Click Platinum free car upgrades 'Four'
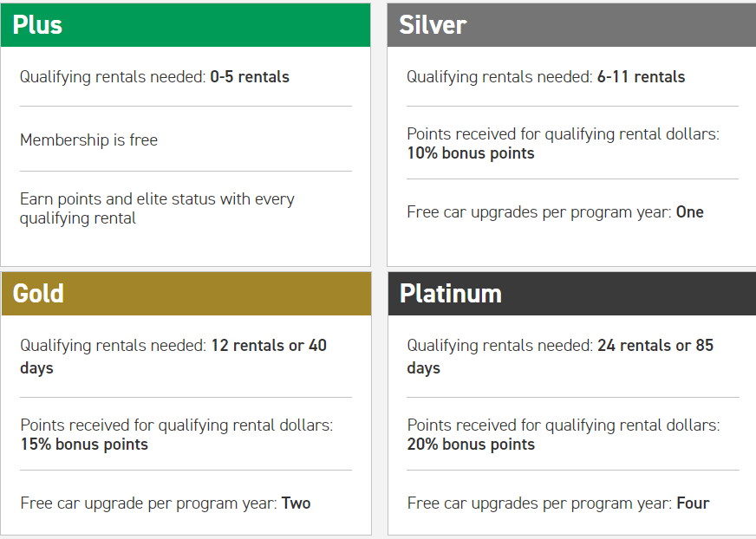Viewport: 756px width, 539px height. tap(694, 503)
